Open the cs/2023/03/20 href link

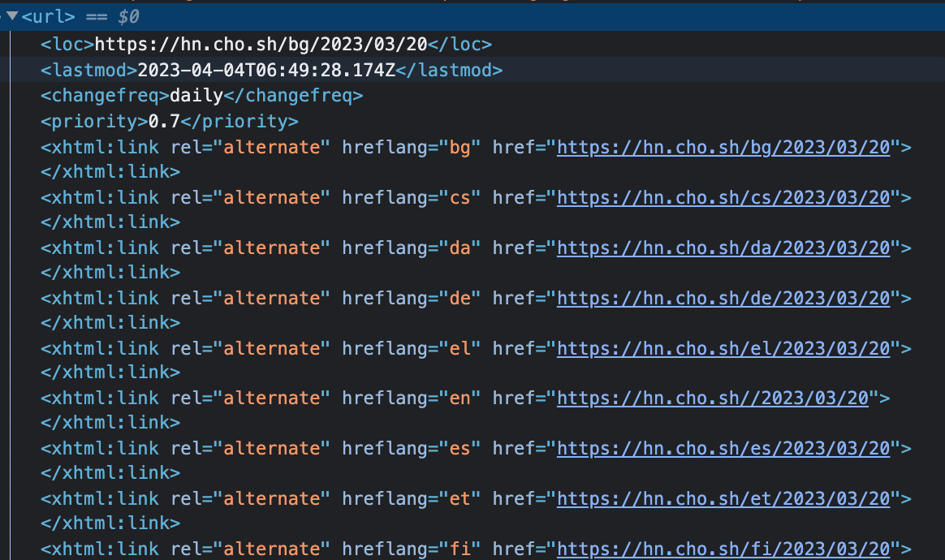click(723, 198)
